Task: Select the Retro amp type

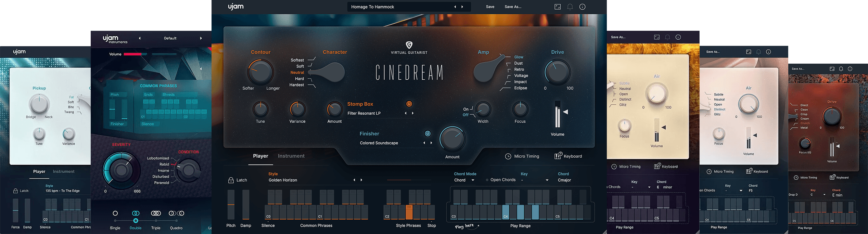Action: 519,69
